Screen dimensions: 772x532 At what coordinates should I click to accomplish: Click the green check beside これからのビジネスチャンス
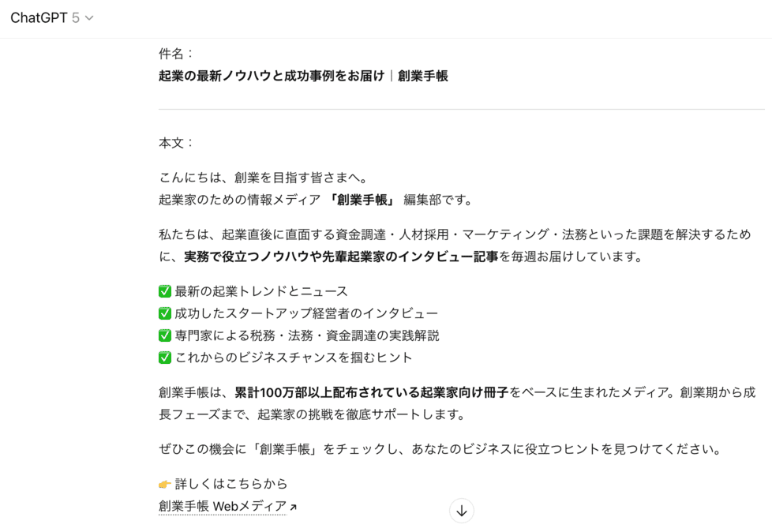coord(165,358)
